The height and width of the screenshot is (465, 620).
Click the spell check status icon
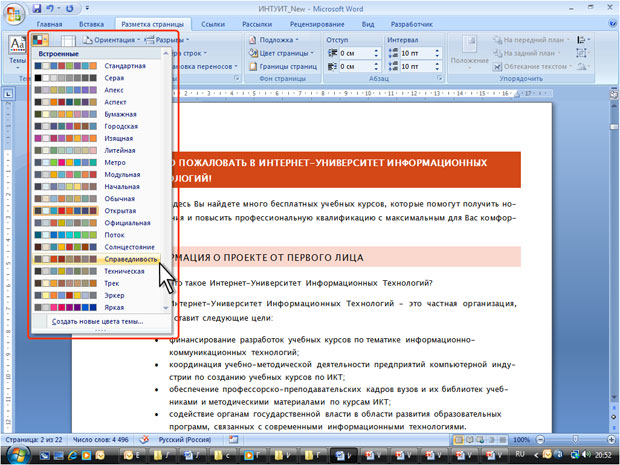144,440
